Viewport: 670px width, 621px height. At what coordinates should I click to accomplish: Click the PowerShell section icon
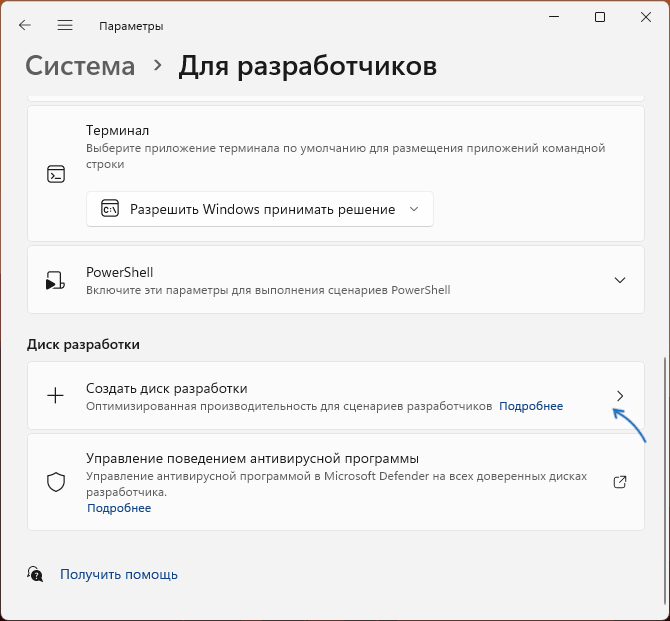click(x=56, y=280)
